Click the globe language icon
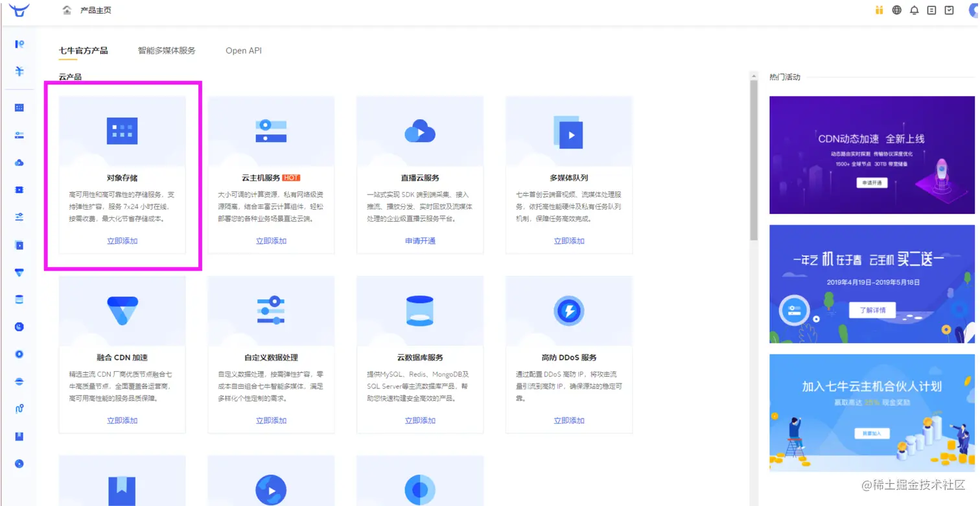This screenshot has height=506, width=980. [897, 10]
